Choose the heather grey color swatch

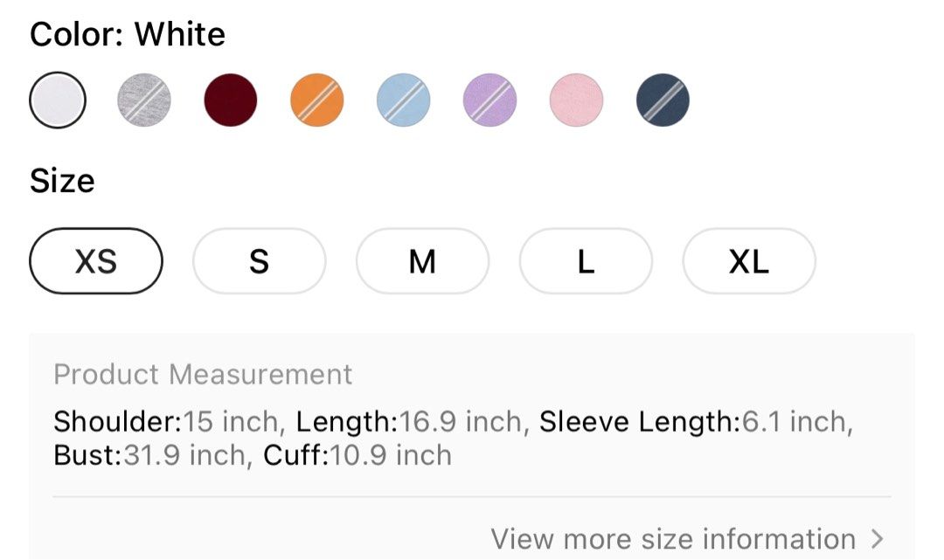[144, 100]
